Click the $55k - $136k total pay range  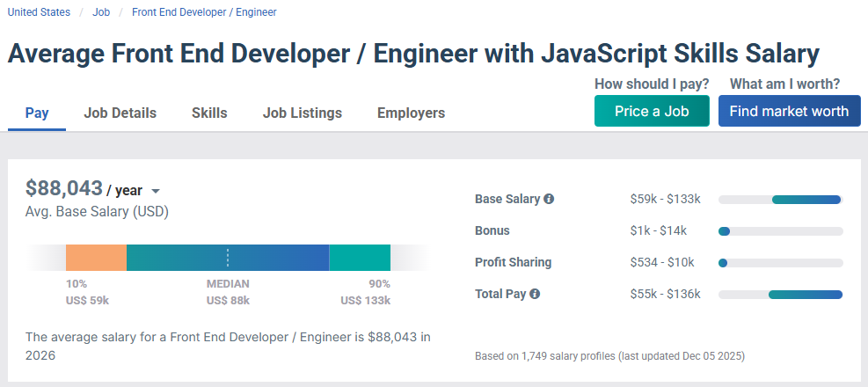pos(666,294)
